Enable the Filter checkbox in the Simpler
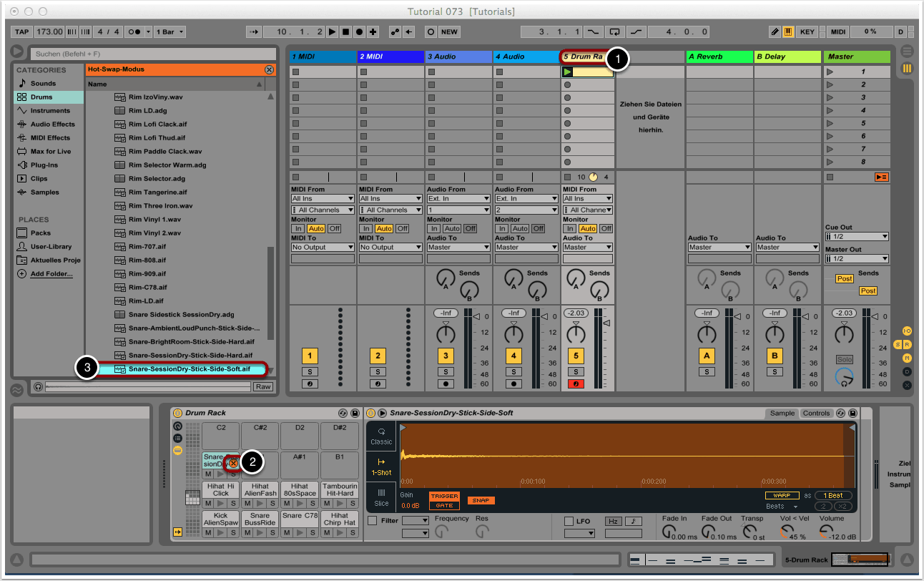The height and width of the screenshot is (581, 924). point(372,521)
